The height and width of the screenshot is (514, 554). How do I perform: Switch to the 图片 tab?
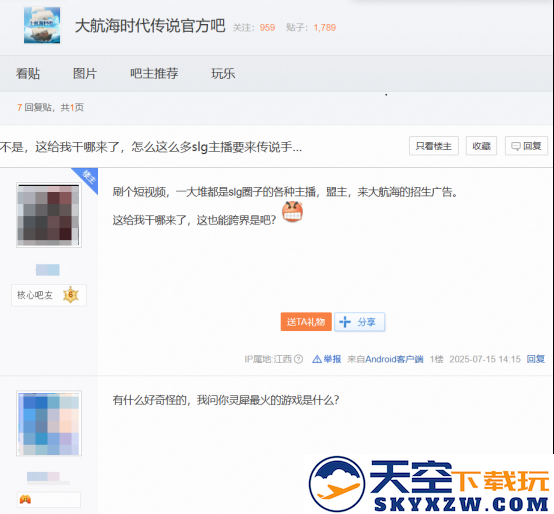(85, 73)
